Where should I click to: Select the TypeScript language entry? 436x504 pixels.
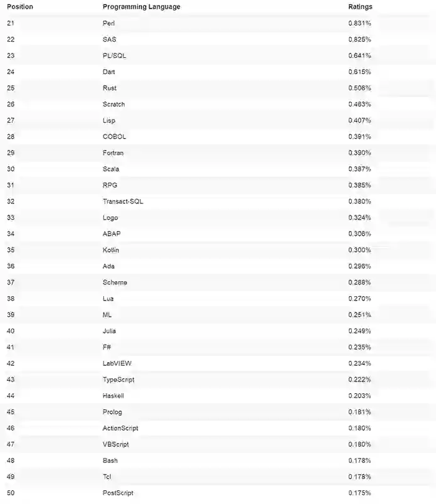click(118, 379)
